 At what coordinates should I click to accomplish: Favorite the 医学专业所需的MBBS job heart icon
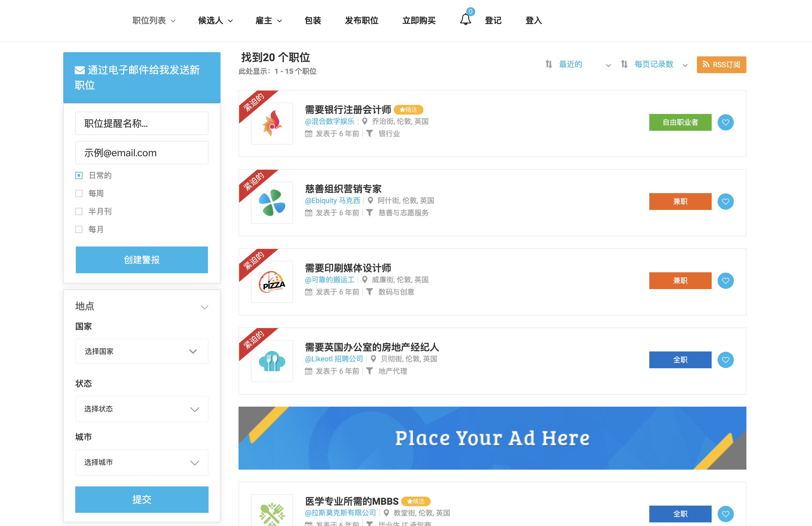point(725,514)
